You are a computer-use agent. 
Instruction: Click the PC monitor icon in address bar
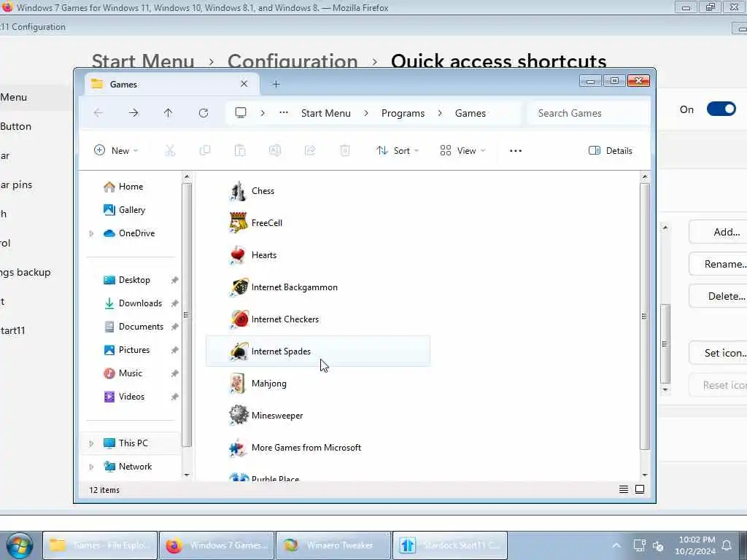coord(241,113)
